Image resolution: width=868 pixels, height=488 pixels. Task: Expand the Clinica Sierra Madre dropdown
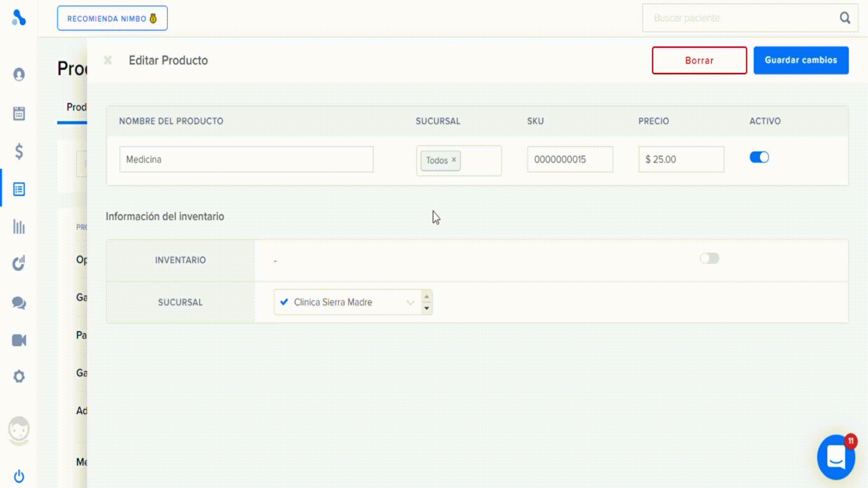click(410, 302)
